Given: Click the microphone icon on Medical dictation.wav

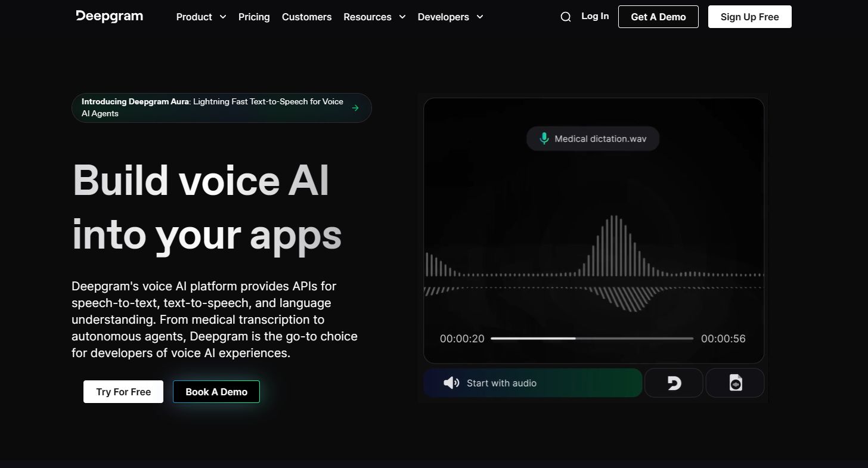Looking at the screenshot, I should pos(544,139).
